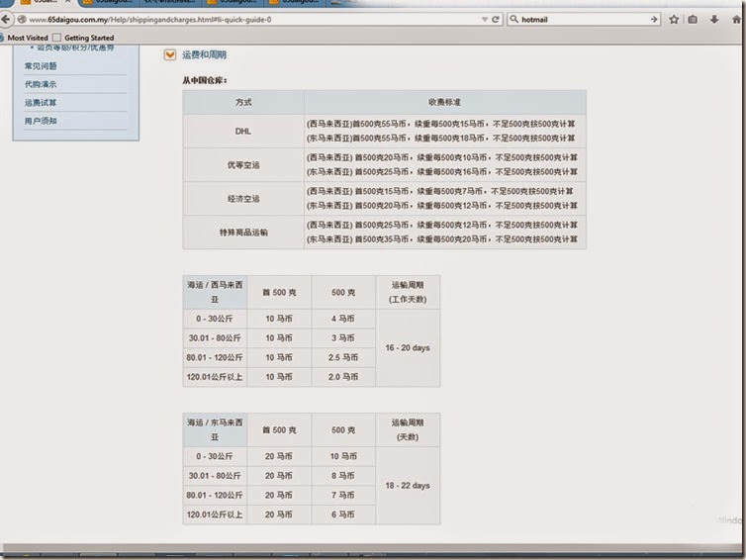Click the DHL 西马来西亚 rate line
The width and height of the screenshot is (746, 560).
click(440, 124)
